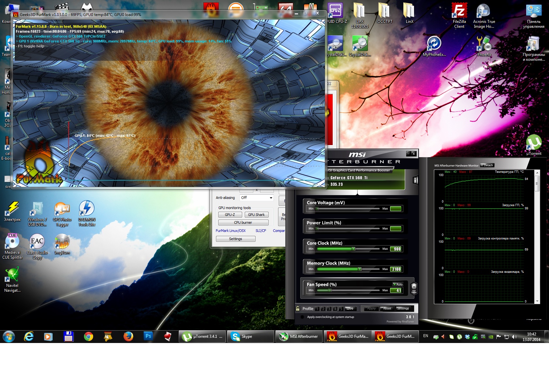549x392 pixels.
Task: Click the Afterburner info 'i' button
Action: click(x=415, y=180)
